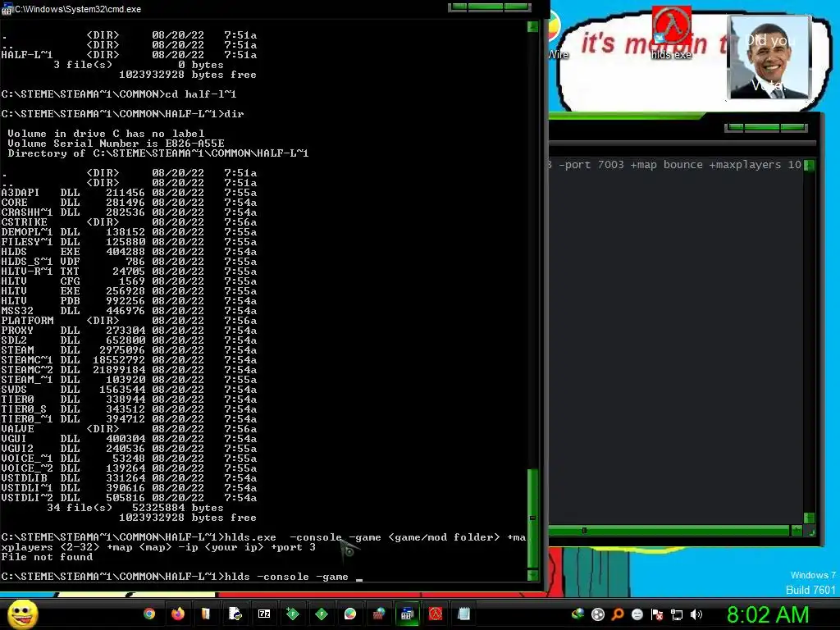The image size is (840, 630).
Task: Open cmd.exe title bar system menu icon
Action: point(7,9)
